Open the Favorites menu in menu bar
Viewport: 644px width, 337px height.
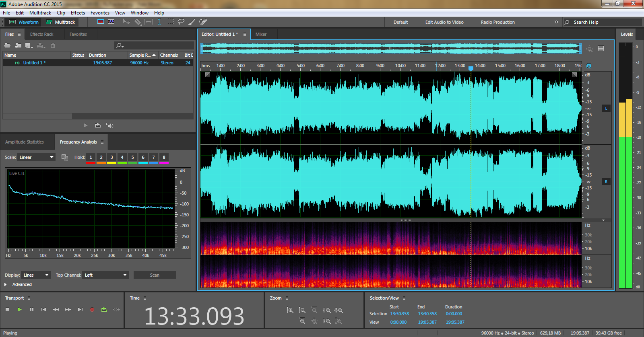(x=100, y=13)
